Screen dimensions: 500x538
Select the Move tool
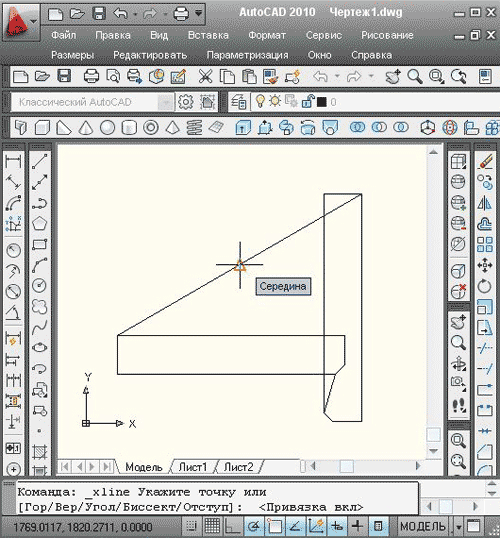tap(485, 265)
